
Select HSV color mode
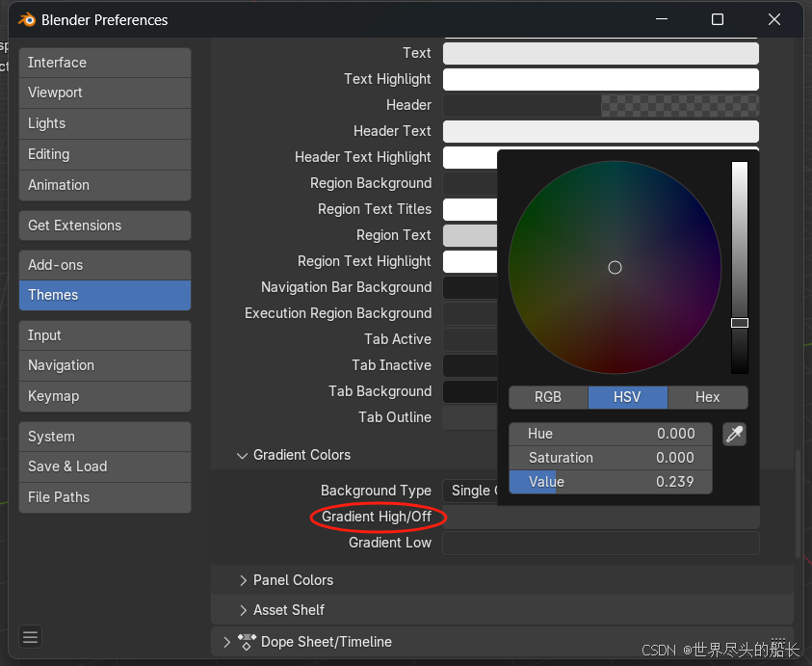tap(628, 397)
